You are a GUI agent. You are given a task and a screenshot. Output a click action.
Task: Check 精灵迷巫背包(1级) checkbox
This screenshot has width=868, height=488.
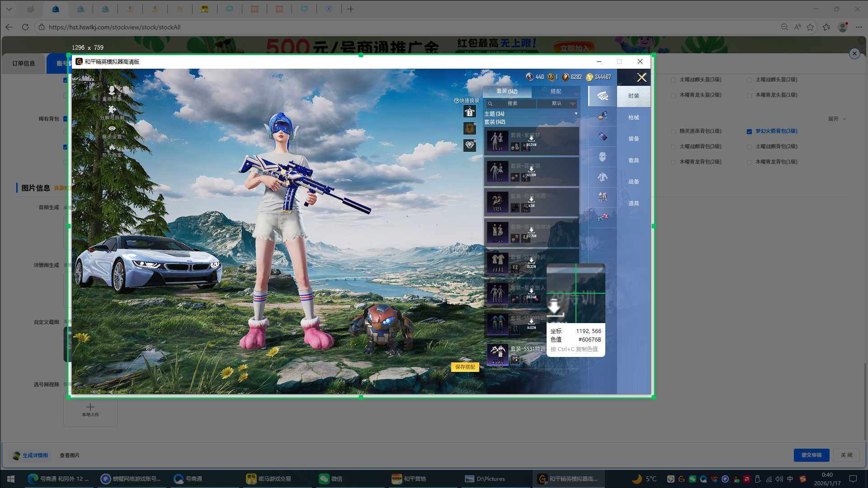click(674, 131)
